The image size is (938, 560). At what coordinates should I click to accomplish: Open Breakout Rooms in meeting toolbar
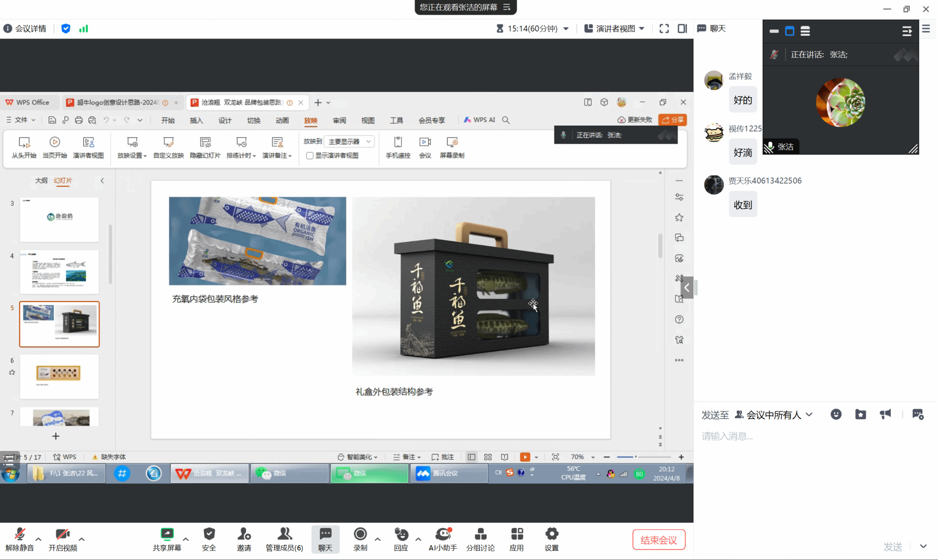[480, 539]
